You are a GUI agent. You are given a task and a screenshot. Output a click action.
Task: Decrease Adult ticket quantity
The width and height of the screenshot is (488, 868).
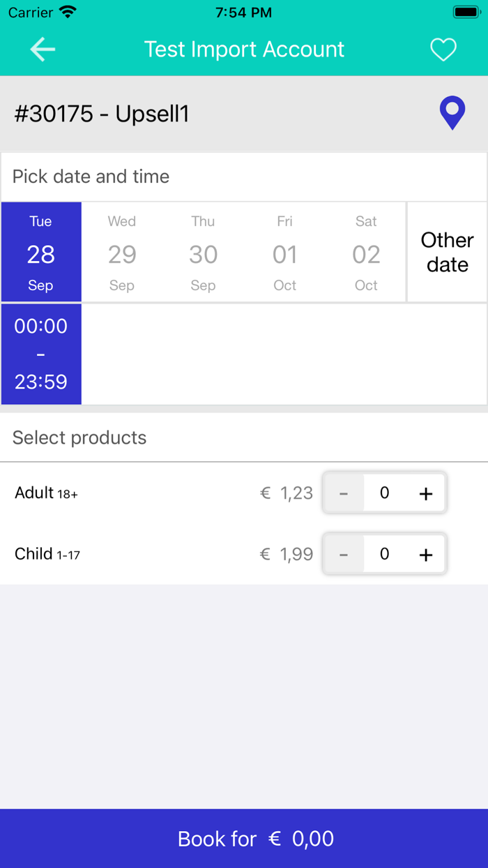pos(344,493)
